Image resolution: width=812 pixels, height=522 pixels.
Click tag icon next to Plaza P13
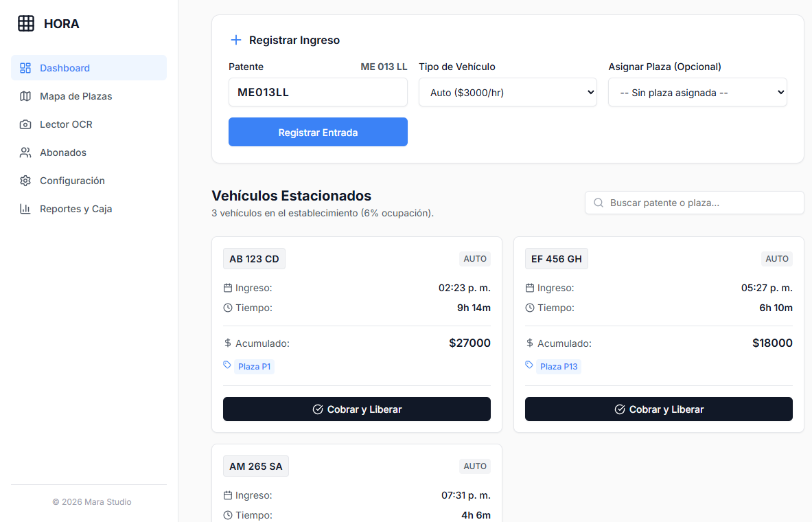(x=529, y=365)
